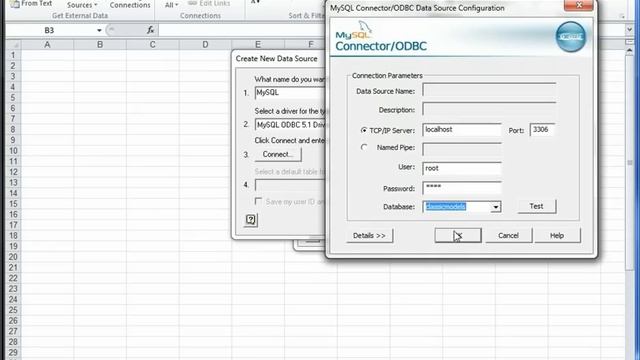The height and width of the screenshot is (360, 640).
Task: Click the Test connection button
Action: tap(536, 206)
